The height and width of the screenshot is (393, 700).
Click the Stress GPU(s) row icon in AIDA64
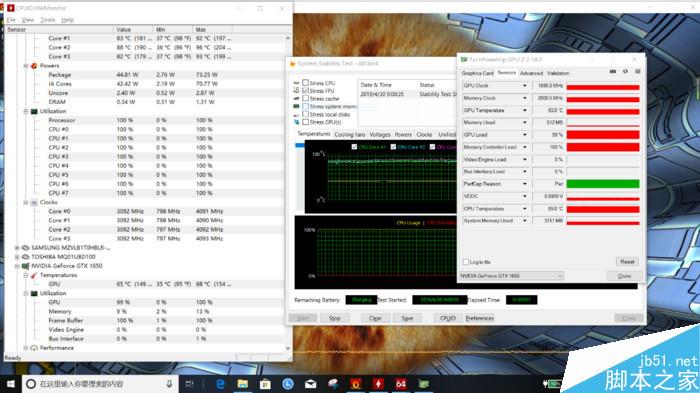[296, 122]
